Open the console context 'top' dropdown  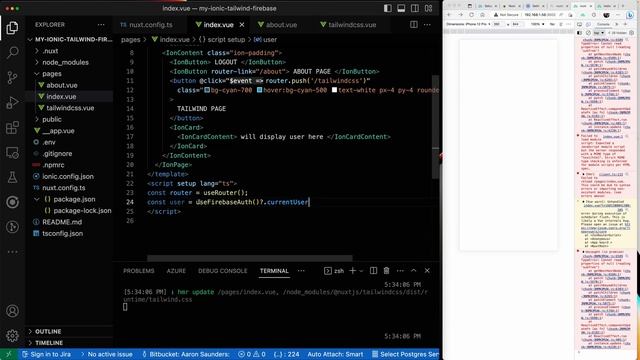(x=599, y=33)
